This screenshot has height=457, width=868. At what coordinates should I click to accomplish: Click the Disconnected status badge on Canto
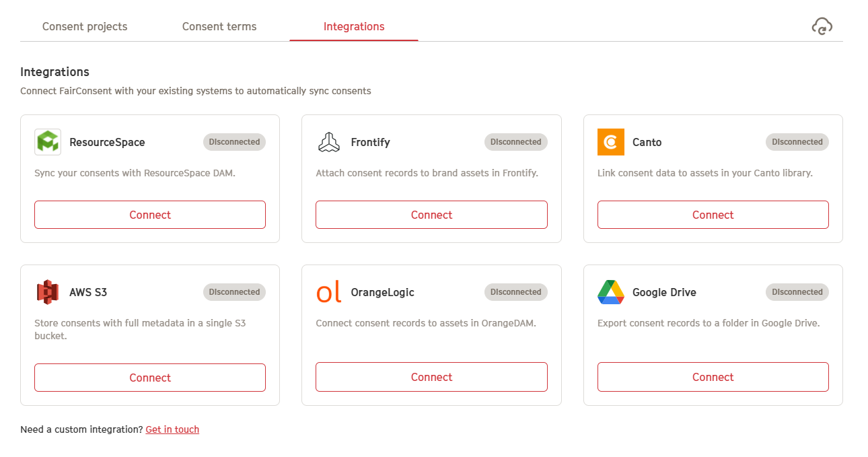(x=797, y=142)
